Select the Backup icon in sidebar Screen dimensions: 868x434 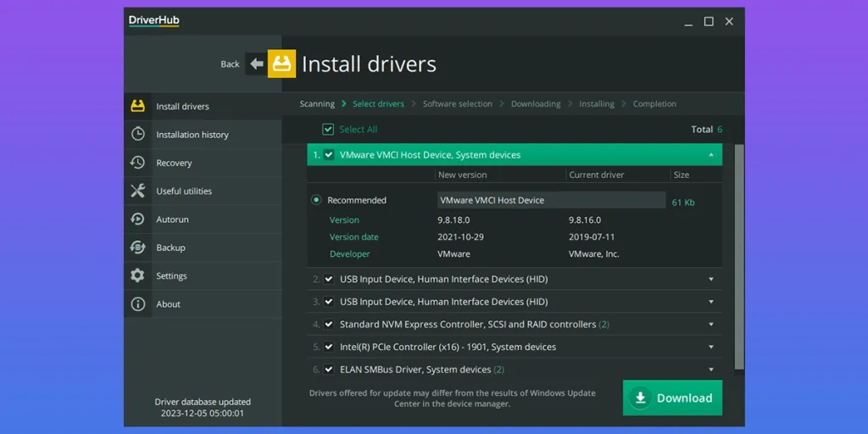click(x=137, y=248)
